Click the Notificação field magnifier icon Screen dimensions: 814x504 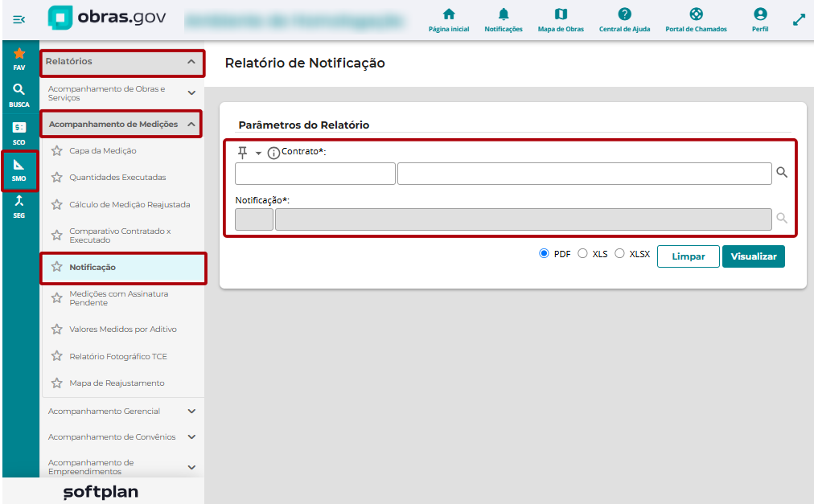(782, 219)
